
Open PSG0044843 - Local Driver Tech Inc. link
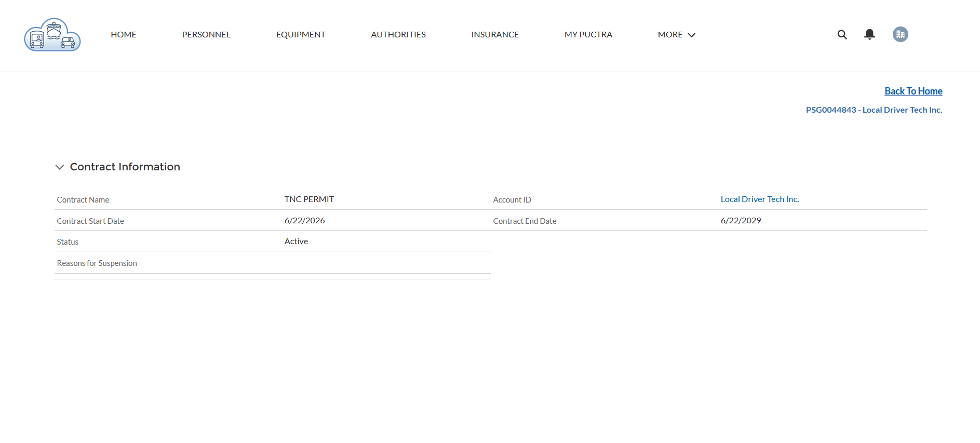[x=874, y=110]
